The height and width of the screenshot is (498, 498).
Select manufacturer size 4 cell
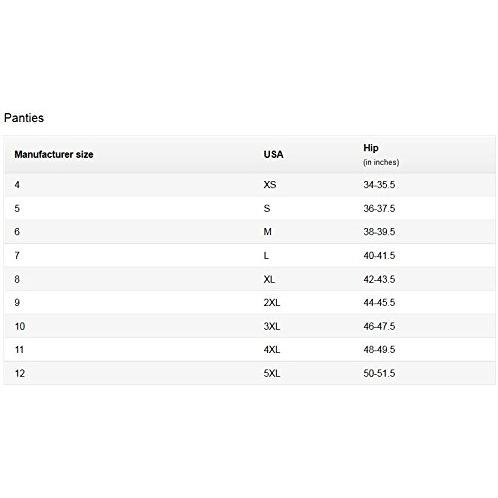pos(17,185)
